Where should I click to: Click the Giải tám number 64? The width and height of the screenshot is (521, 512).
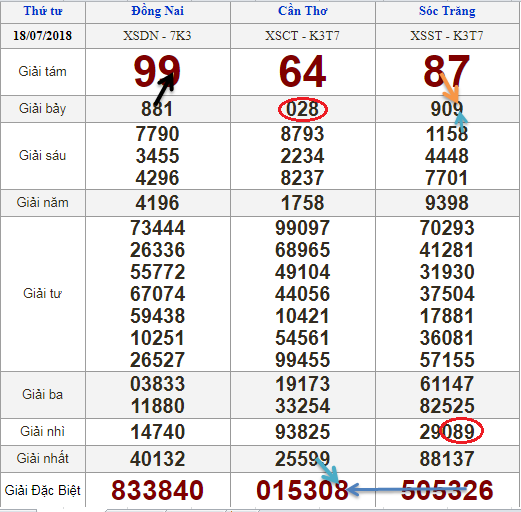pyautogui.click(x=302, y=71)
